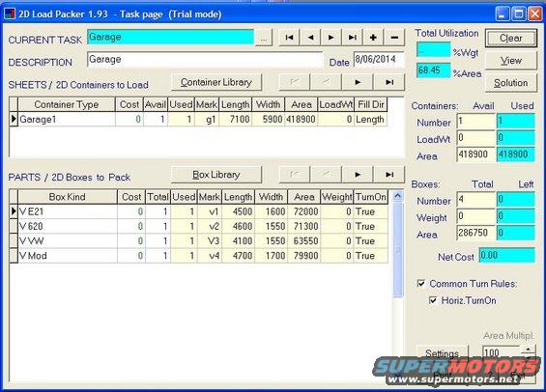The height and width of the screenshot is (392, 546).
Task: Go to first task record
Action: [289, 38]
